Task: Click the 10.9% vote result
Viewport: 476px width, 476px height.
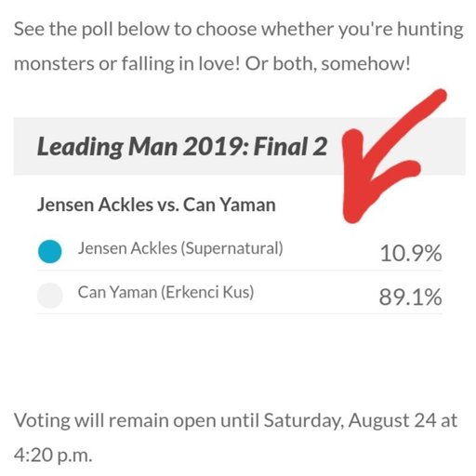Action: (x=411, y=253)
